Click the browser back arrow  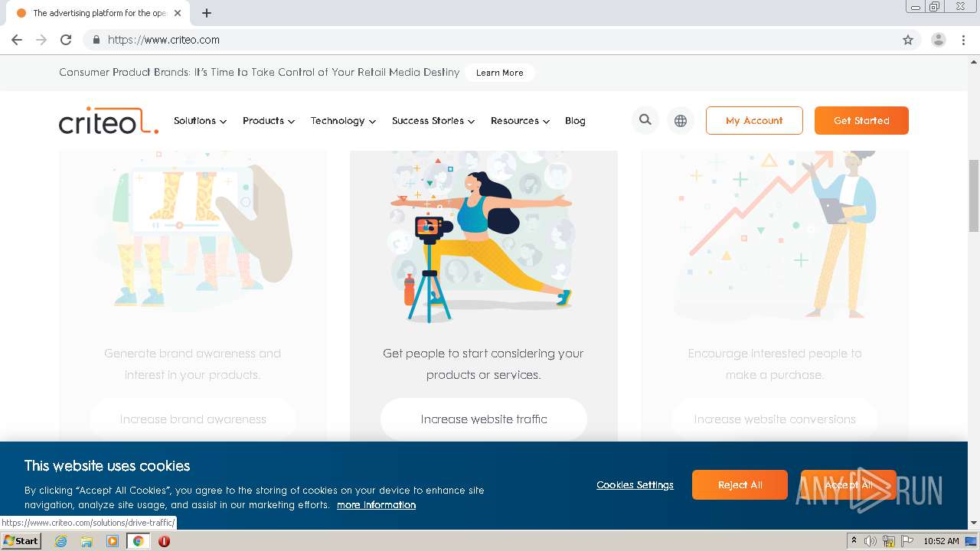tap(17, 40)
